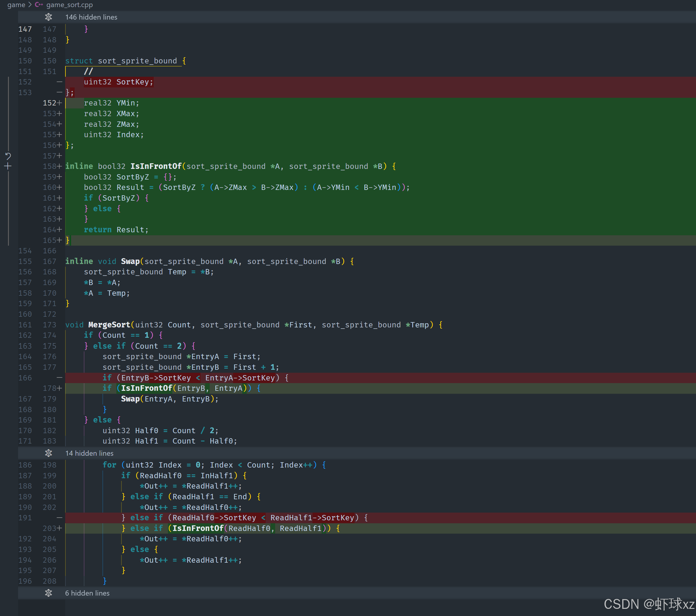Viewport: 696px width, 616px height.
Task: Click minus marker on deleted line 191
Action: click(x=59, y=518)
